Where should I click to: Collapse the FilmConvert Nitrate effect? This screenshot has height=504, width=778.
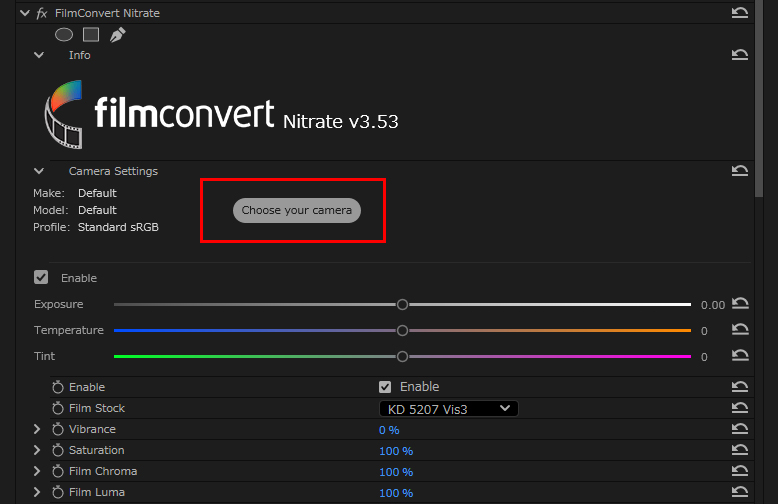[x=24, y=13]
